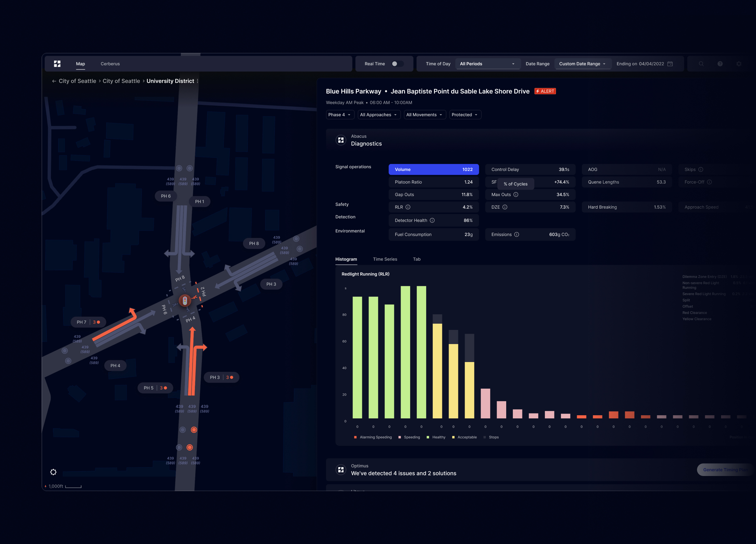Click the Optimus logo icon
Image resolution: width=756 pixels, height=544 pixels.
point(341,470)
